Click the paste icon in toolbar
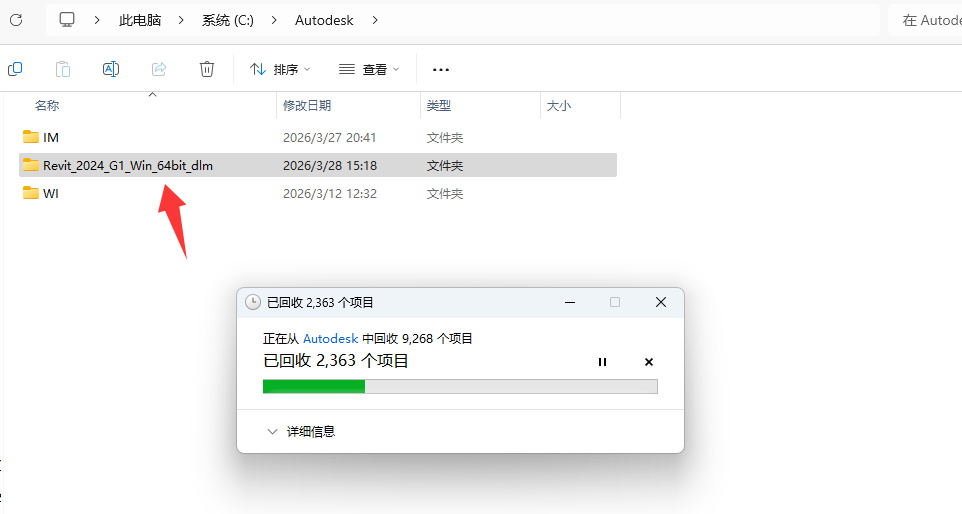962x514 pixels. [x=63, y=69]
